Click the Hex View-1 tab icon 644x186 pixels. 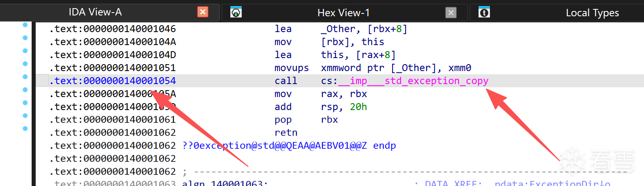point(236,12)
